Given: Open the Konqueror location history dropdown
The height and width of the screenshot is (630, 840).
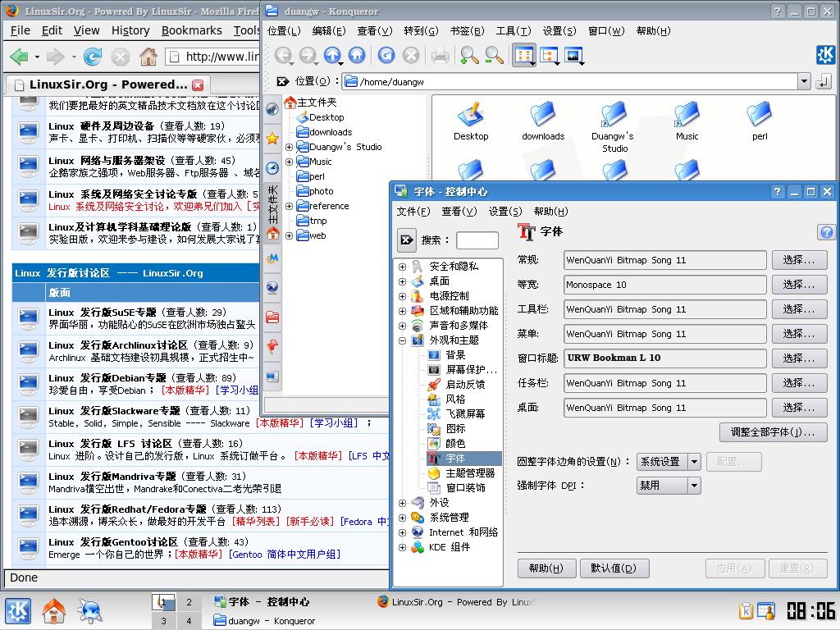Looking at the screenshot, I should tap(804, 81).
